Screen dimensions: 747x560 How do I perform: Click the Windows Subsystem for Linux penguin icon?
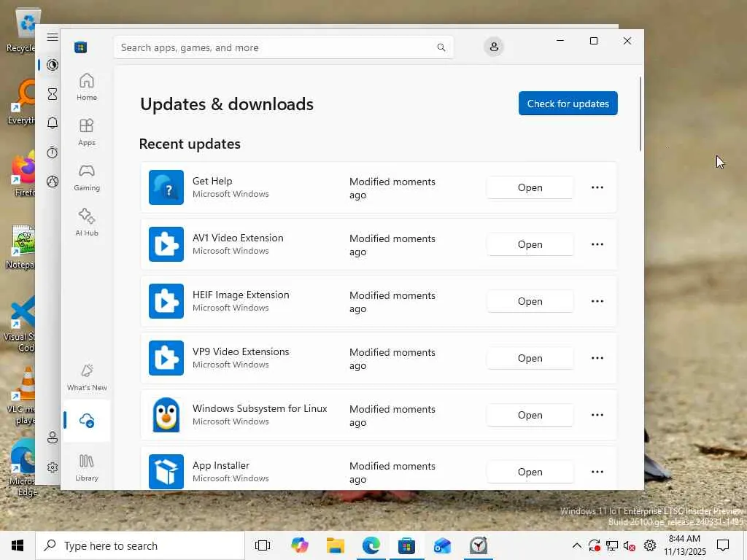pos(166,415)
